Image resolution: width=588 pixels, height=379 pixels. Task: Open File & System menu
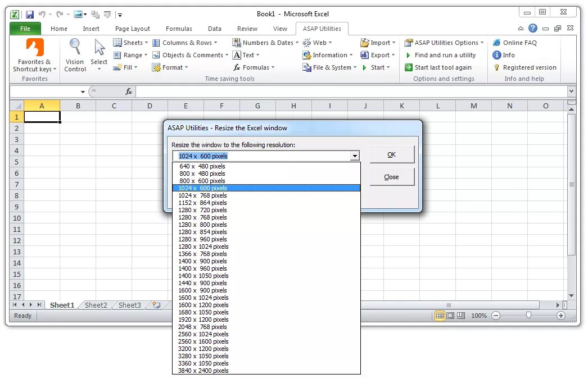(329, 67)
